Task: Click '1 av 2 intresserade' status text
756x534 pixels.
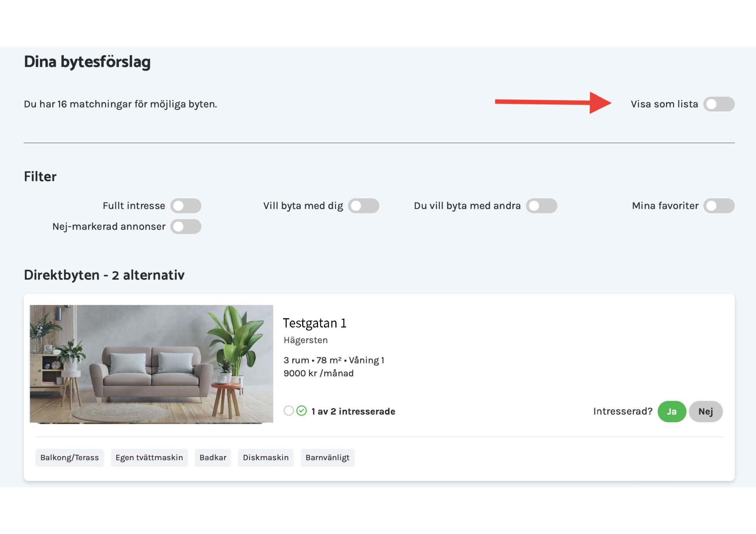Action: [353, 412]
